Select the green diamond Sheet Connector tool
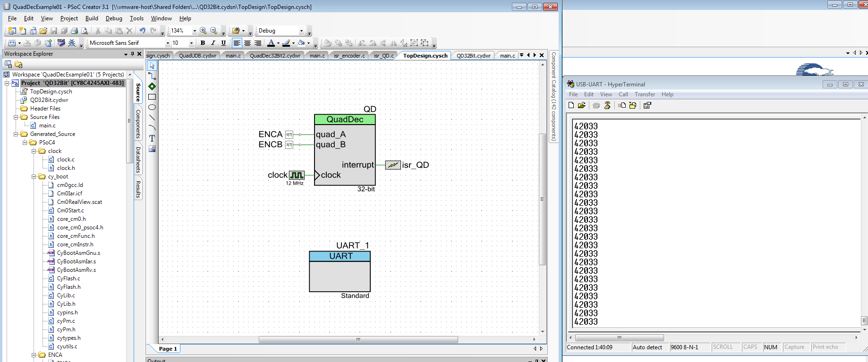Viewport: 868px width, 362px height. (x=152, y=86)
